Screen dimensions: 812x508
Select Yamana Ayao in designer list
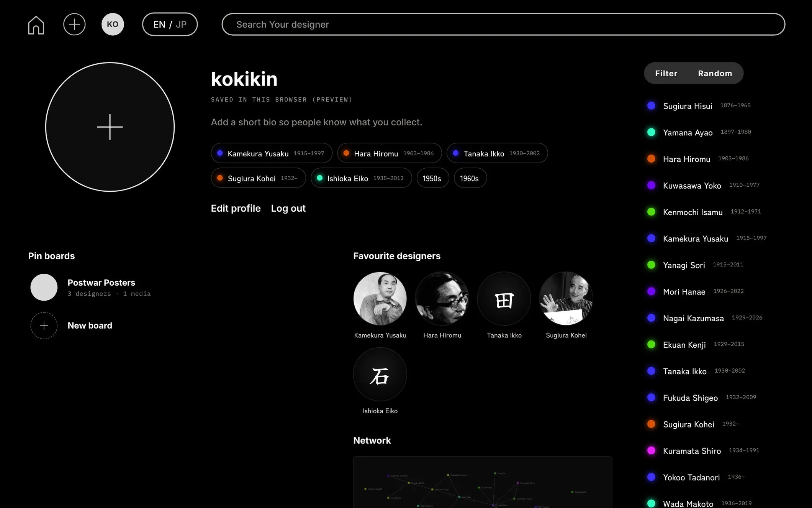699,132
